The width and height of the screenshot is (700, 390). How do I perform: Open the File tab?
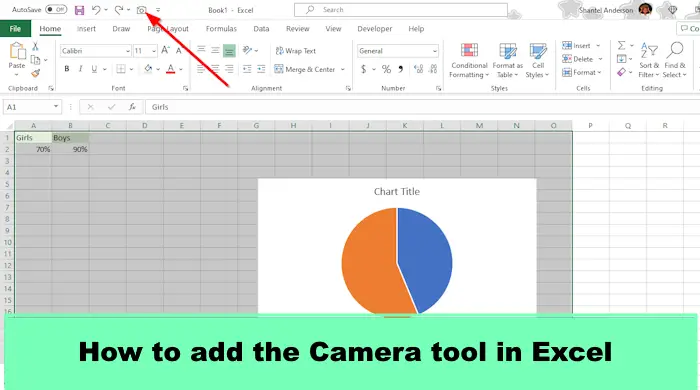[x=15, y=29]
